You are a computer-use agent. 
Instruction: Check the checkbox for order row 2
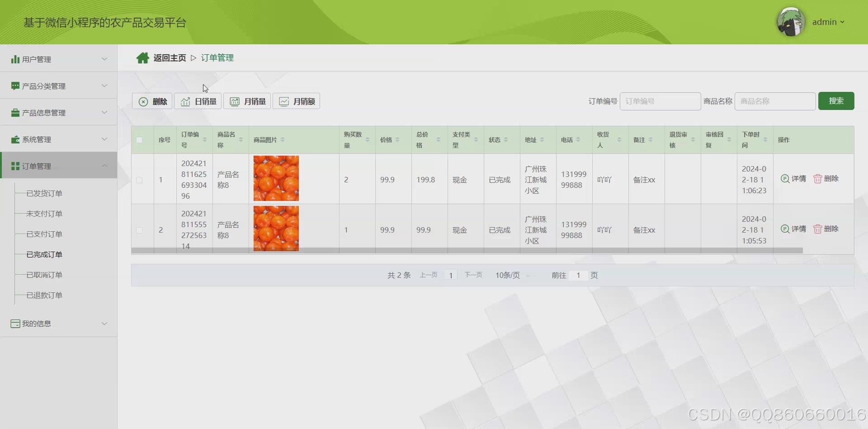[139, 230]
